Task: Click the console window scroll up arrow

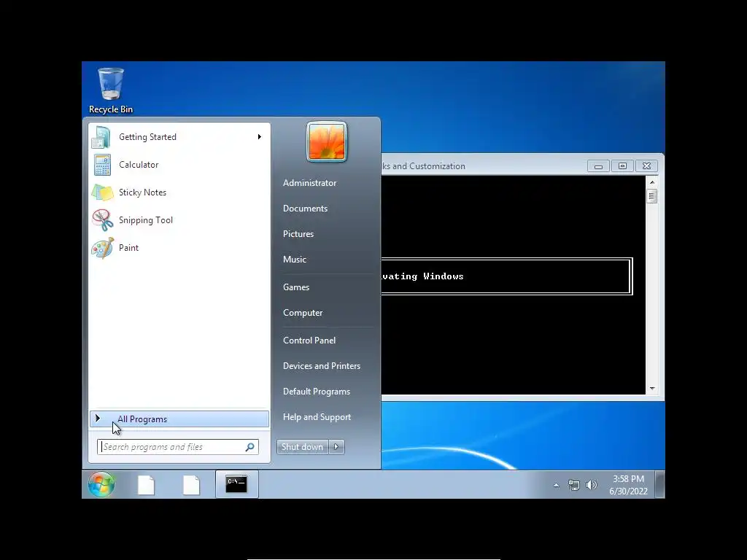Action: tap(652, 182)
